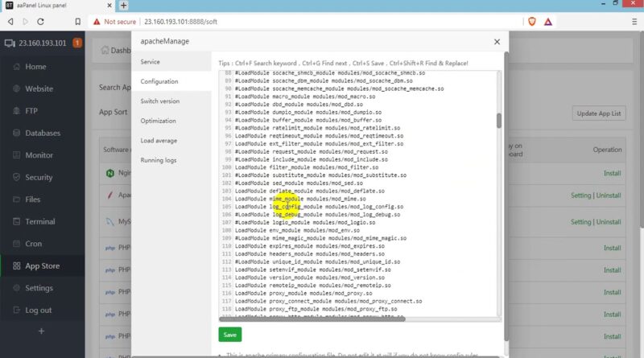Open the browser hamburger menu
The width and height of the screenshot is (644, 358).
tap(634, 22)
